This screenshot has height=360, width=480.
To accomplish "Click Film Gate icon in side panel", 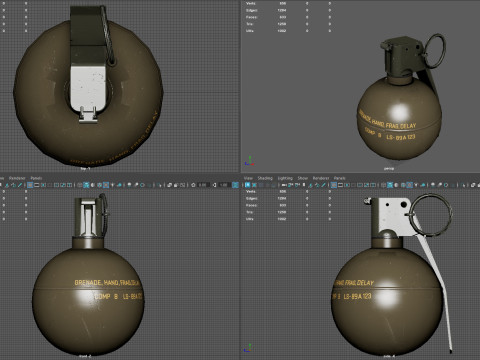I will coord(340,185).
